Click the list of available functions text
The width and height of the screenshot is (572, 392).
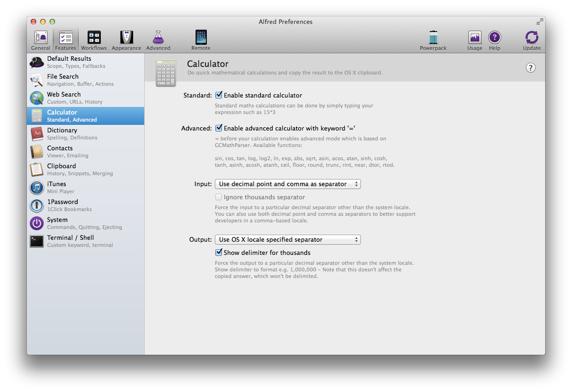point(304,162)
